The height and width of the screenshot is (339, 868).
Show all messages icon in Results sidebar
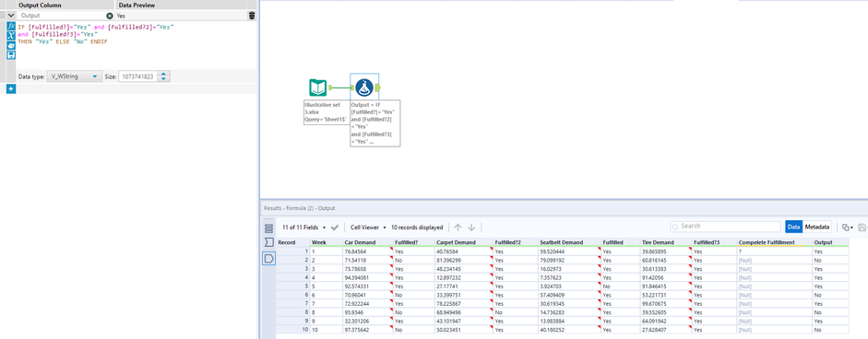269,228
